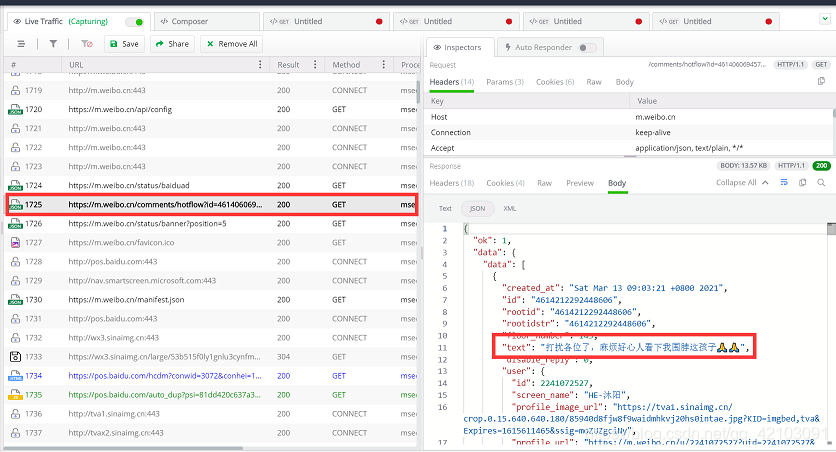This screenshot has width=836, height=452.
Task: Select session 1737 tvax2.sinaimg.cn row
Action: (x=212, y=433)
